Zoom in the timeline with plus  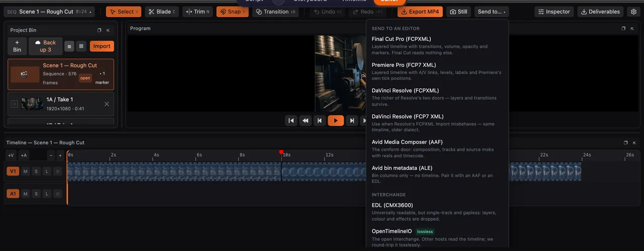click(x=60, y=155)
